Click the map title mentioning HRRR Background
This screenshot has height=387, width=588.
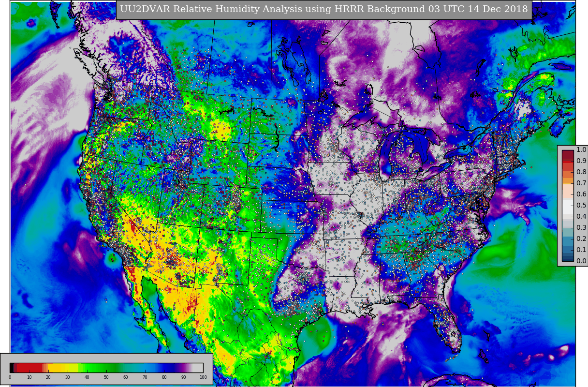point(324,9)
